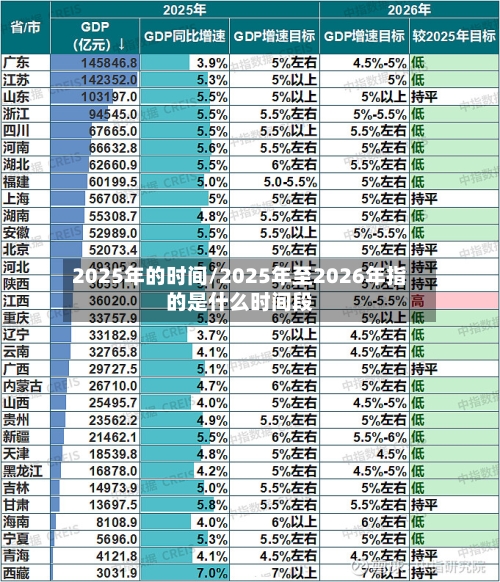Select 甘肃's 5.8% growth cell
The width and height of the screenshot is (500, 582).
pyautogui.click(x=184, y=504)
